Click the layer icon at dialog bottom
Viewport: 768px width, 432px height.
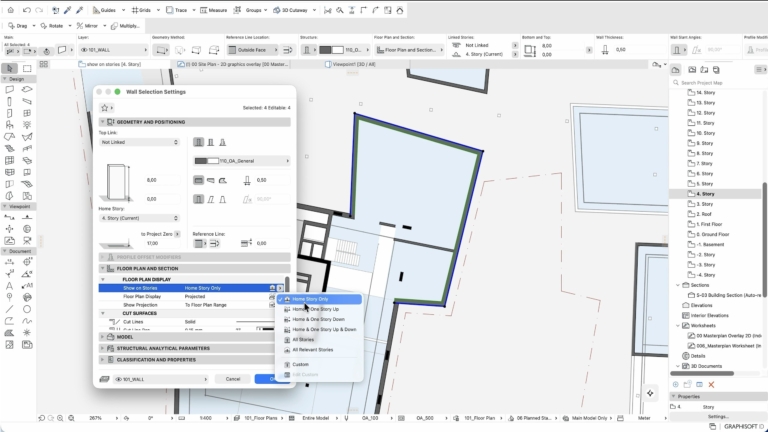click(x=104, y=379)
